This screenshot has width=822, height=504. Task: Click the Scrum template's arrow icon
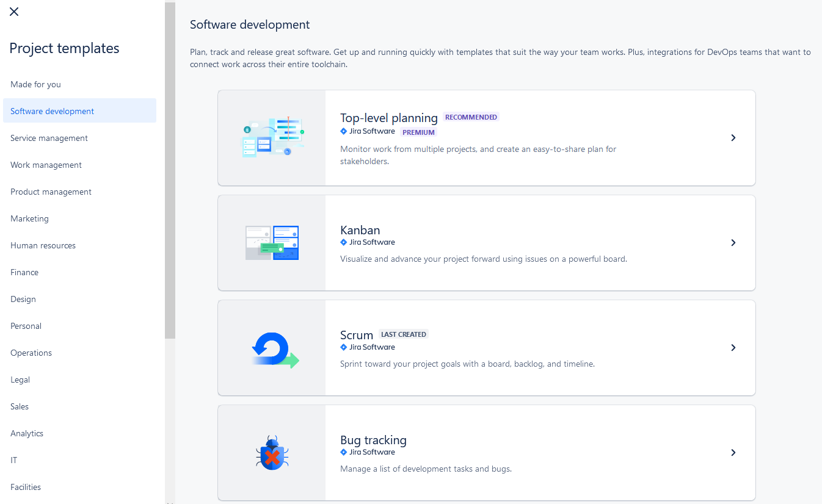(733, 348)
